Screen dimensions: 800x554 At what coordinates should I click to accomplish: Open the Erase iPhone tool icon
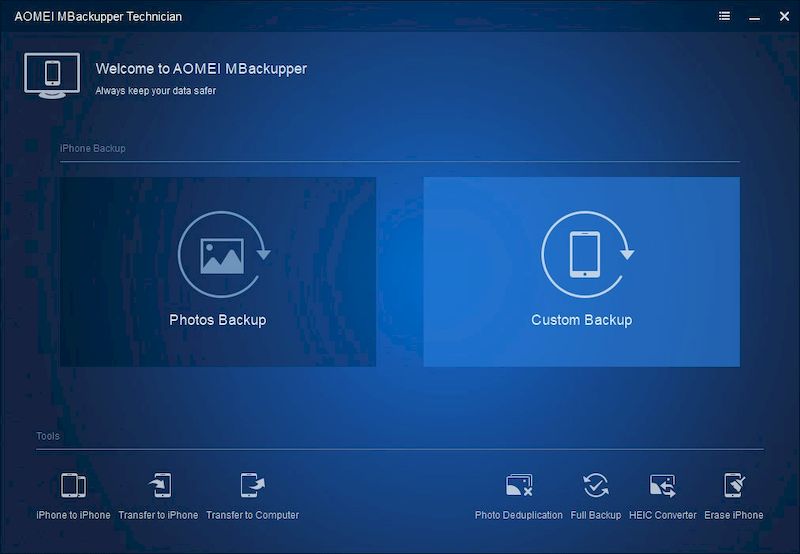[x=734, y=485]
